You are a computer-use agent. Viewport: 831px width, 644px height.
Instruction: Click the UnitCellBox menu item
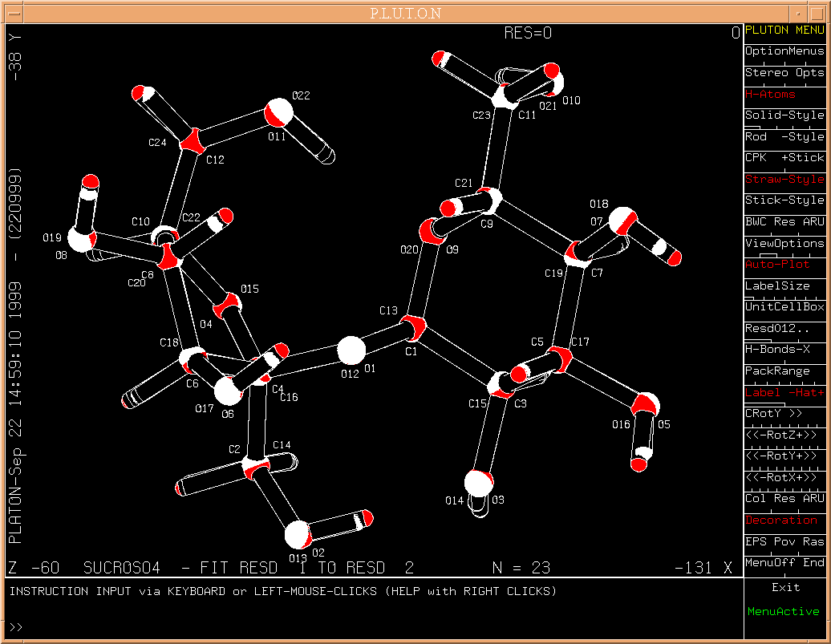784,307
